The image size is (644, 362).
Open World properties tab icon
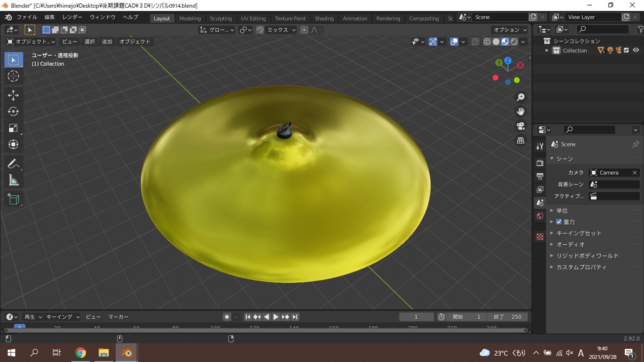[x=540, y=216]
